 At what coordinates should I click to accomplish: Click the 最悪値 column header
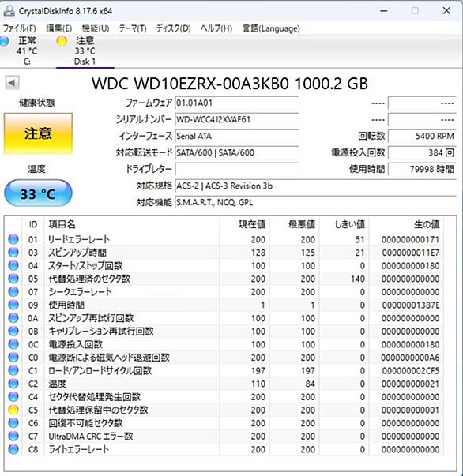tap(294, 224)
